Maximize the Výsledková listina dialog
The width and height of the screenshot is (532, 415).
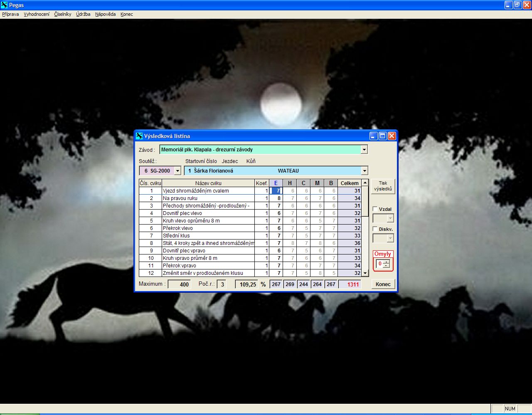click(x=382, y=136)
